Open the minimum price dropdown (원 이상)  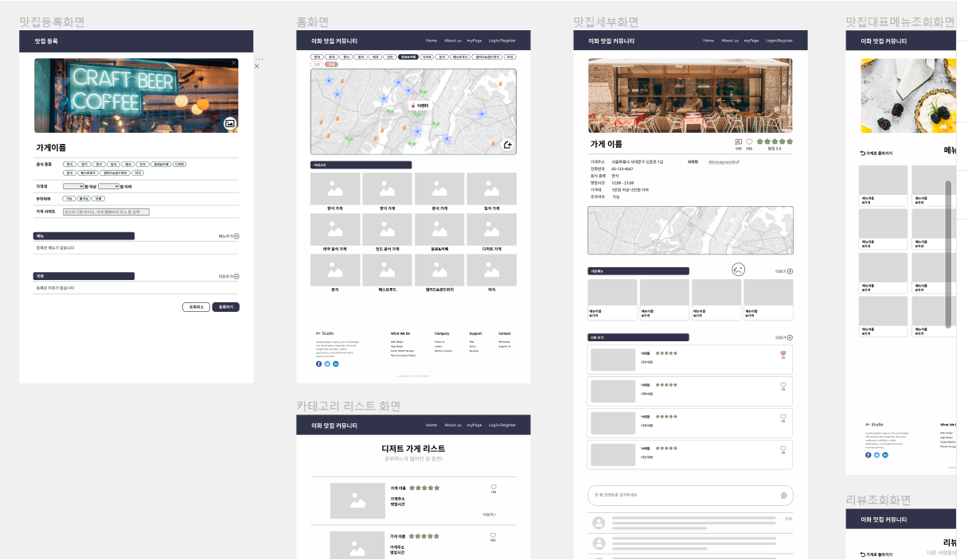coord(73,186)
